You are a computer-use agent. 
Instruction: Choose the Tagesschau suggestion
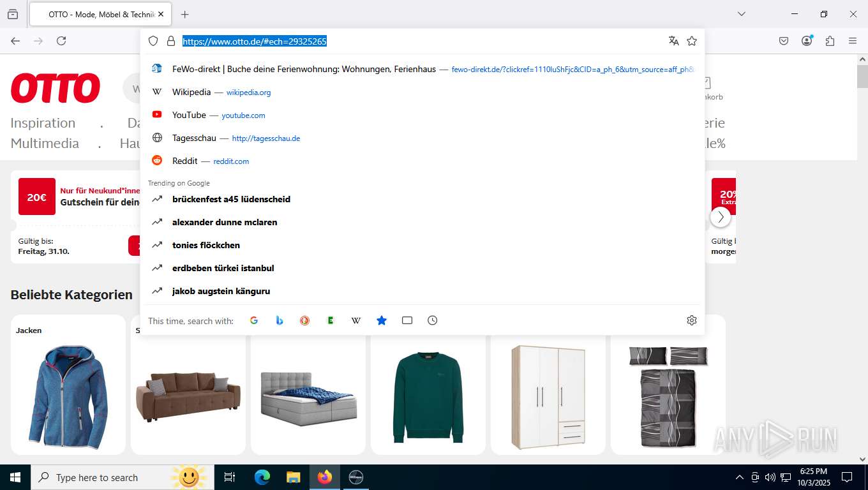pyautogui.click(x=423, y=138)
